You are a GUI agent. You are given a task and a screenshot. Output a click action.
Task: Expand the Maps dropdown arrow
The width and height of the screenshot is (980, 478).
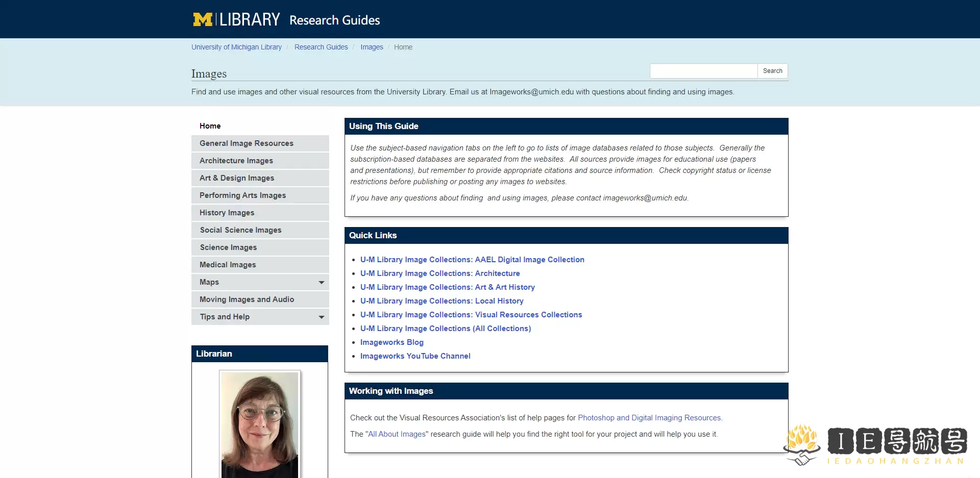tap(322, 282)
